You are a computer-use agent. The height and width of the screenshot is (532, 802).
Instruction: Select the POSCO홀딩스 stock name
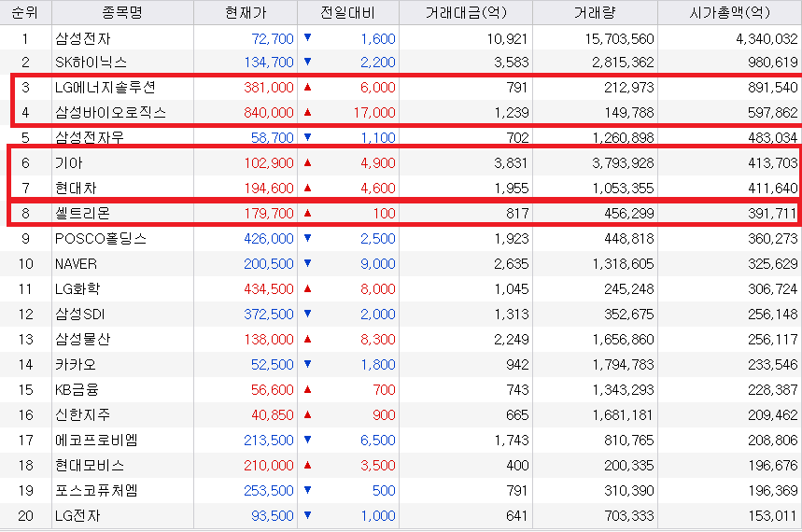(100, 238)
